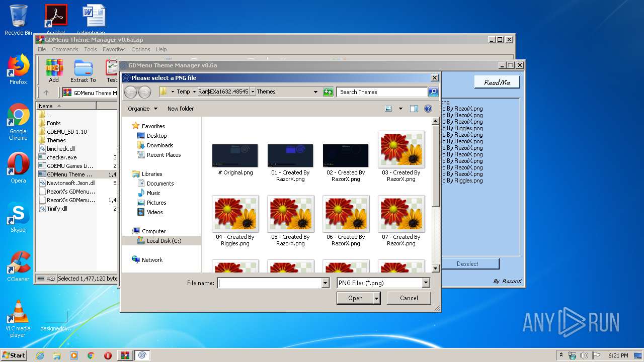The width and height of the screenshot is (644, 362).
Task: Click the Back navigation arrow in file dialog
Action: (x=130, y=92)
